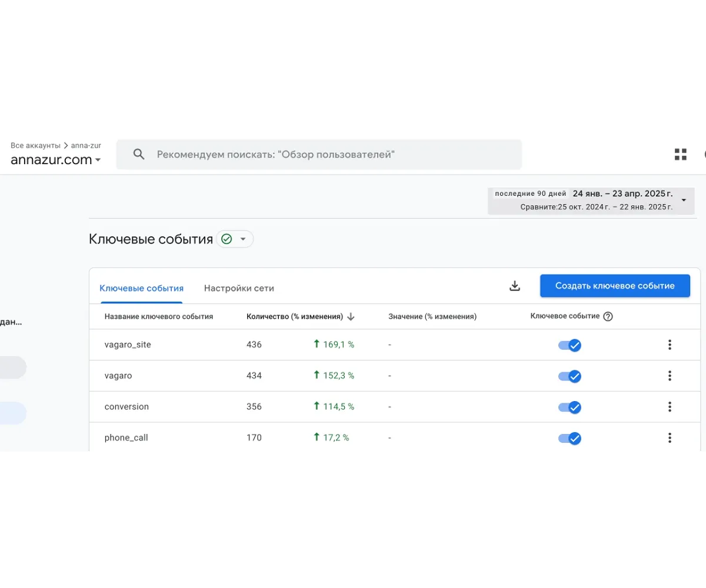Select the Ключевые события tab
706x588 pixels.
(141, 288)
